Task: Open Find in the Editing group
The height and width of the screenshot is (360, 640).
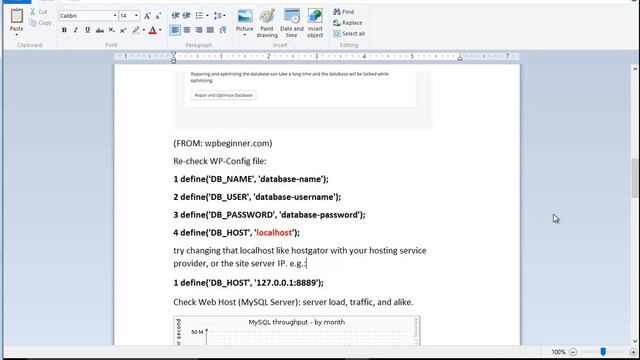Action: tap(344, 12)
